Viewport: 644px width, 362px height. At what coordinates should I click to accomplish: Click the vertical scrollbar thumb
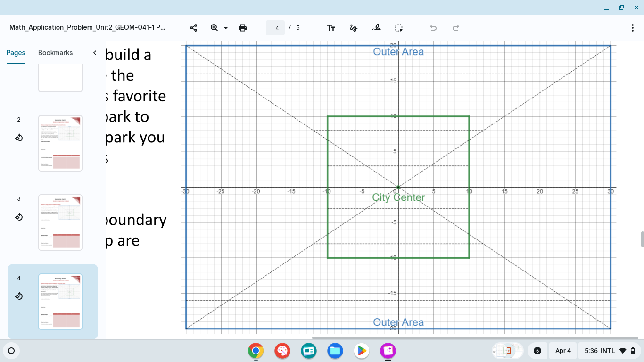(x=642, y=239)
